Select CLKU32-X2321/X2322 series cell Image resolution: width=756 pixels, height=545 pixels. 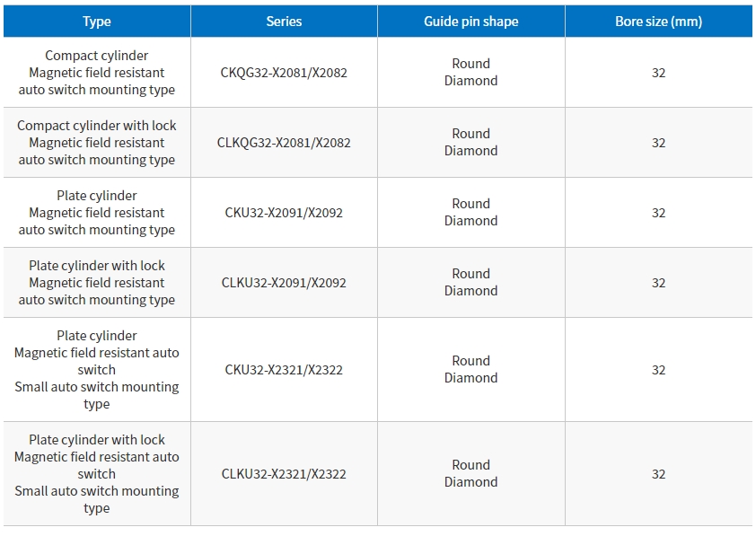point(284,474)
